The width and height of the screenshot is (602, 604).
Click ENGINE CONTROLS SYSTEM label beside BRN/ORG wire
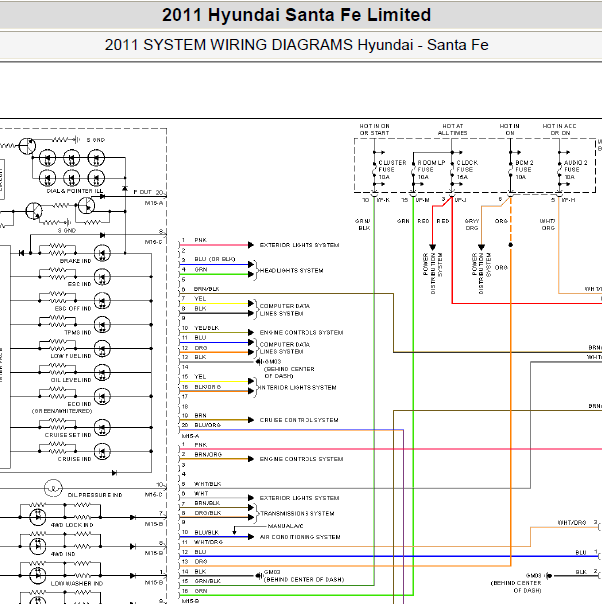(301, 459)
